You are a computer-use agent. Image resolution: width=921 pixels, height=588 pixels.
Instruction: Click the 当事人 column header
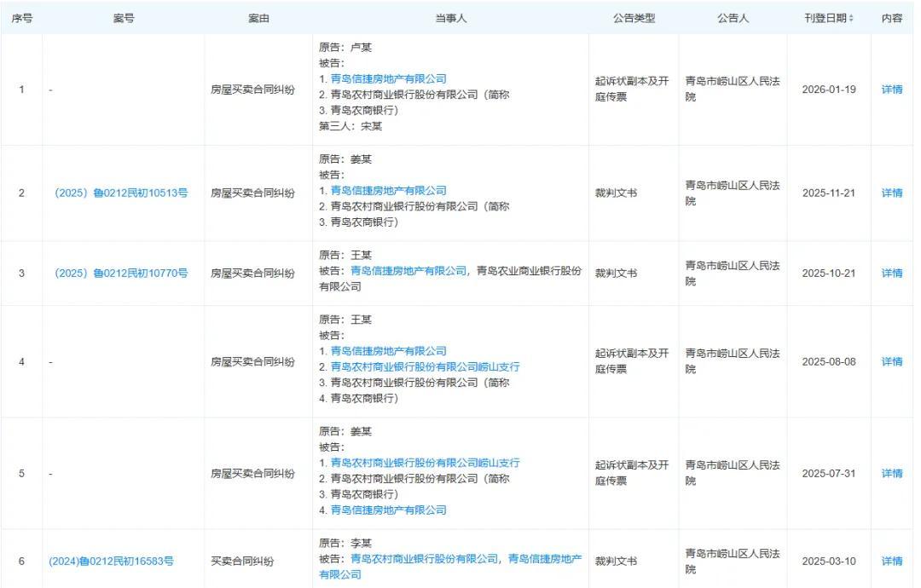[450, 18]
